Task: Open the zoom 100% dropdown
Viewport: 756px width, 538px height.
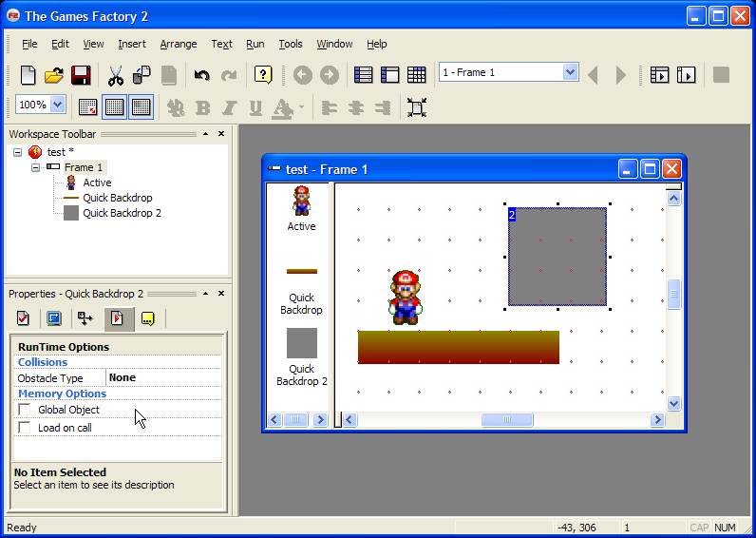Action: point(57,105)
